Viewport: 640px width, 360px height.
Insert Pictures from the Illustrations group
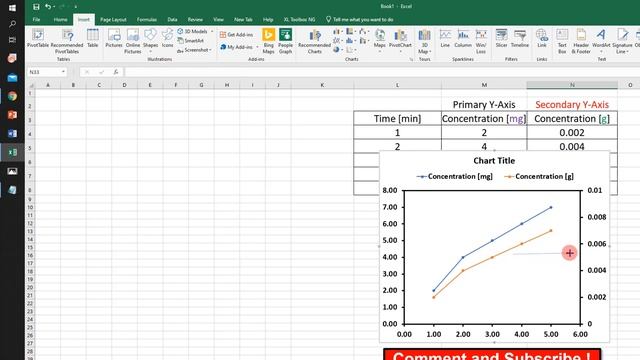coord(114,38)
